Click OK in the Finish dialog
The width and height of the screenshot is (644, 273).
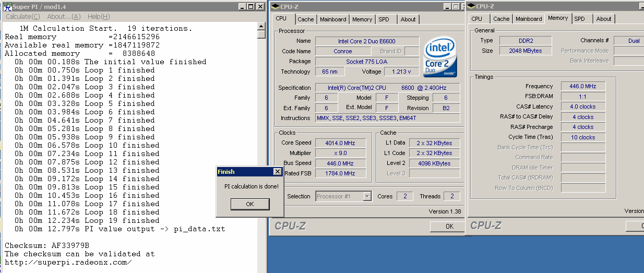[250, 204]
